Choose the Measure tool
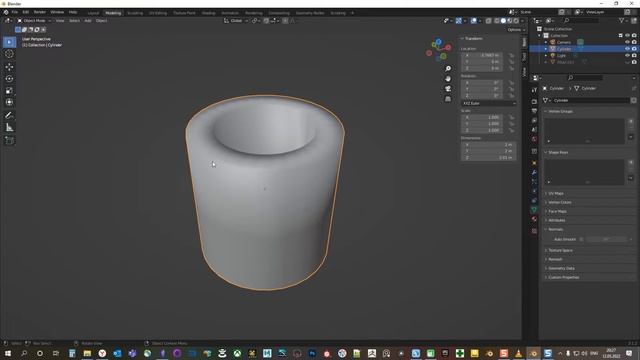640x360 pixels. pyautogui.click(x=9, y=128)
